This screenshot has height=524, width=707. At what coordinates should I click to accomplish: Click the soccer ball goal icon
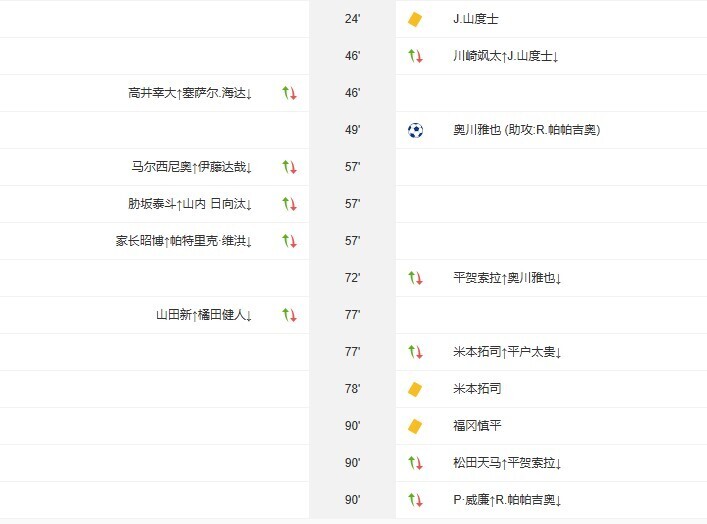(x=416, y=130)
